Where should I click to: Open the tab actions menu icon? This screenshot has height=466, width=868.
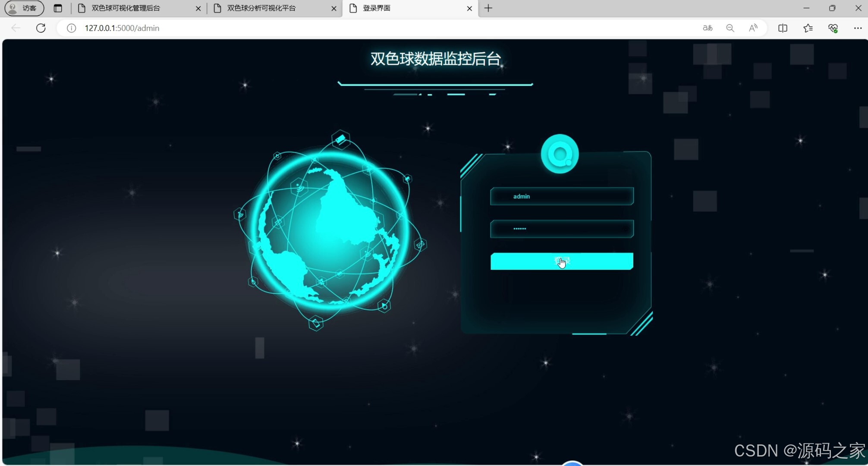tap(58, 8)
